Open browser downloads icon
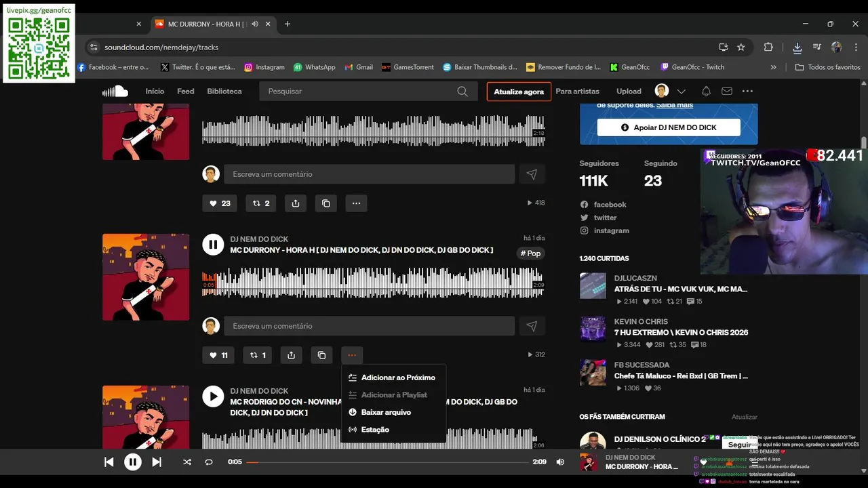 (797, 47)
